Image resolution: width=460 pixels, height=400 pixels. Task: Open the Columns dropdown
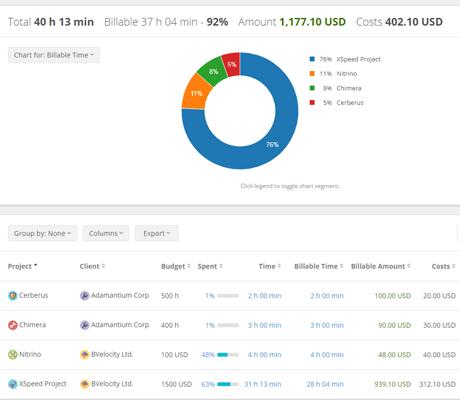click(x=106, y=233)
